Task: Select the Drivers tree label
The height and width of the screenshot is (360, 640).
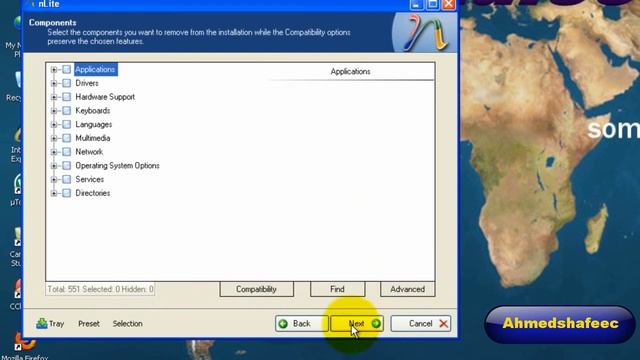Action: click(87, 83)
